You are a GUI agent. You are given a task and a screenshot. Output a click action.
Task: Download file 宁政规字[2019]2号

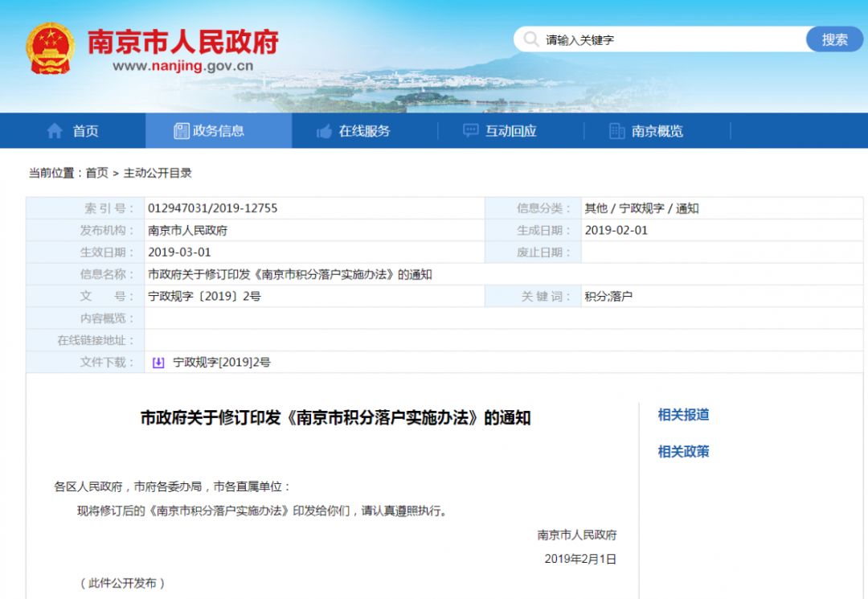[x=222, y=363]
